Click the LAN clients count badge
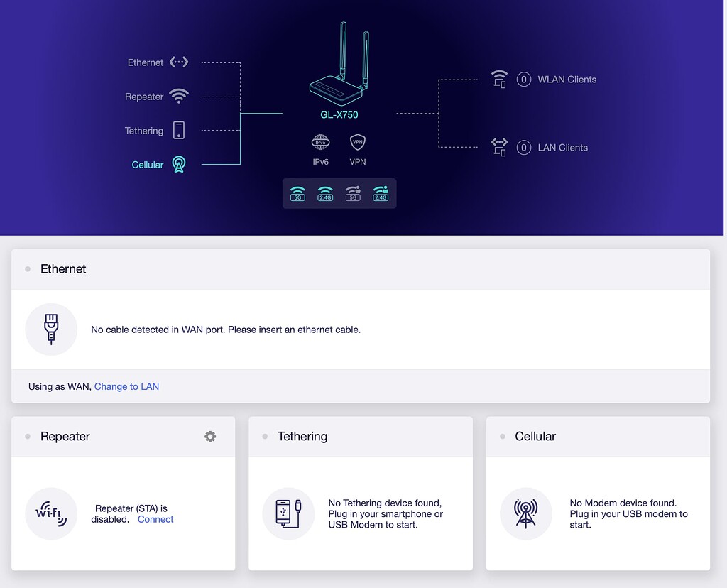 (524, 148)
